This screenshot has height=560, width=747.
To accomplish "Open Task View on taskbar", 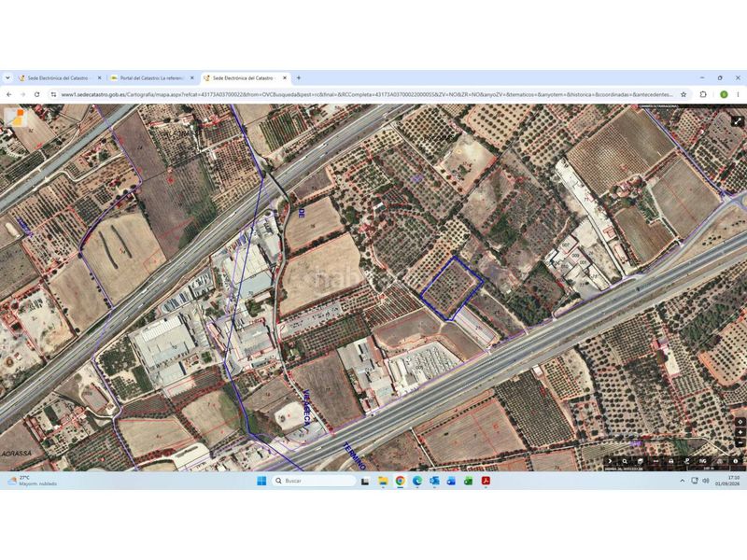I will [365, 482].
